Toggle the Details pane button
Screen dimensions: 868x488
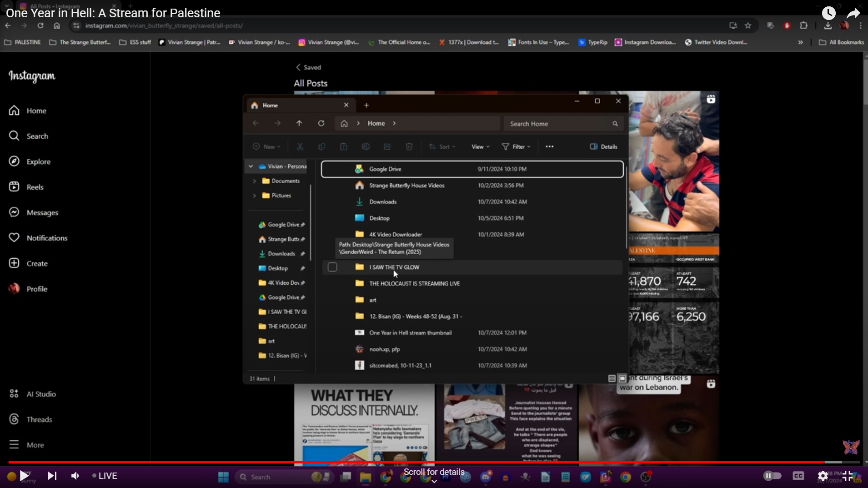point(603,146)
